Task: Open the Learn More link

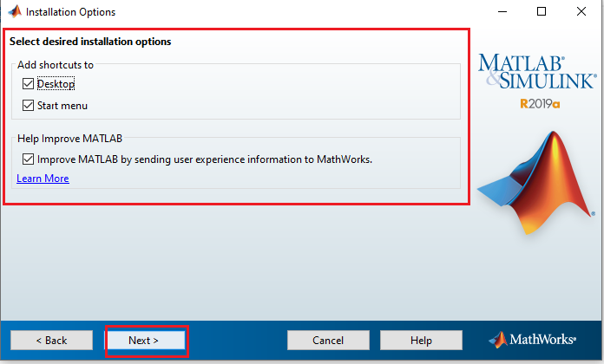Action: click(43, 179)
